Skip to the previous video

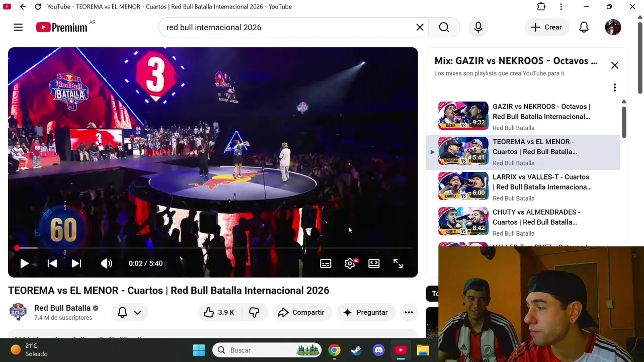[52, 263]
